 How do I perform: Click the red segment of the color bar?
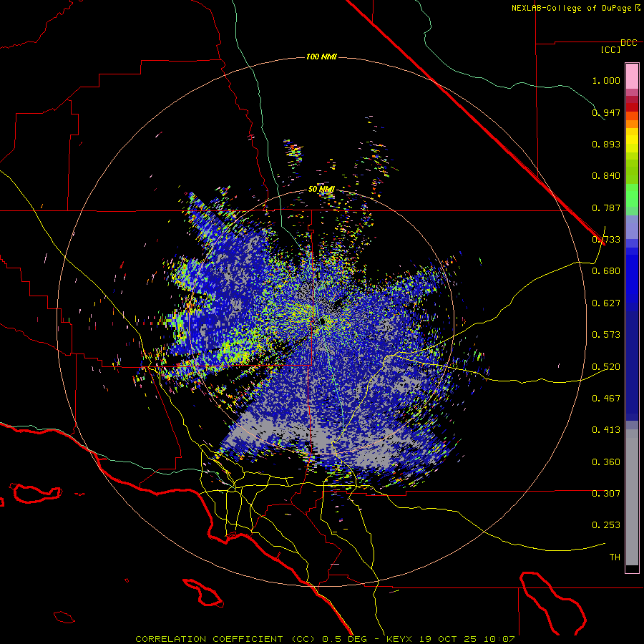click(632, 107)
